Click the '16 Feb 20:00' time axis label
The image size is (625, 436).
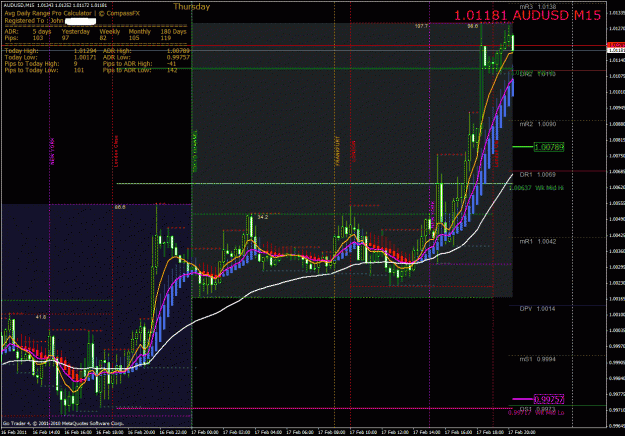[141, 432]
